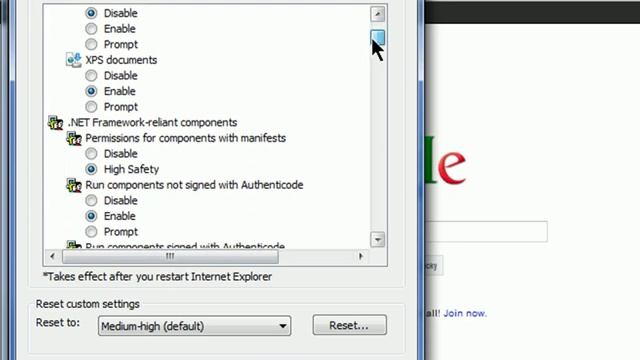The image size is (640, 360).
Task: Click the Permissions for components with manifests icon
Action: click(x=73, y=138)
